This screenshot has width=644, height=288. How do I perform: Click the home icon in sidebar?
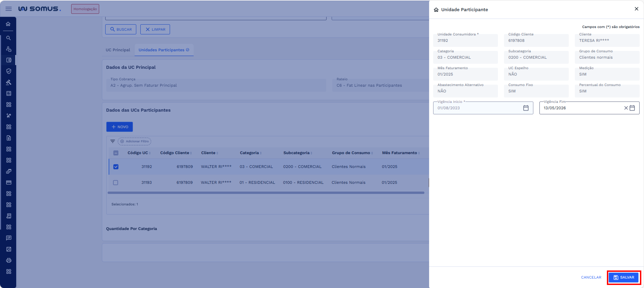(8, 24)
